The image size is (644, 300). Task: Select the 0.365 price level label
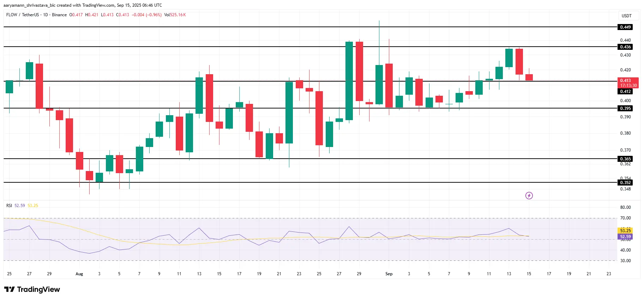click(626, 159)
